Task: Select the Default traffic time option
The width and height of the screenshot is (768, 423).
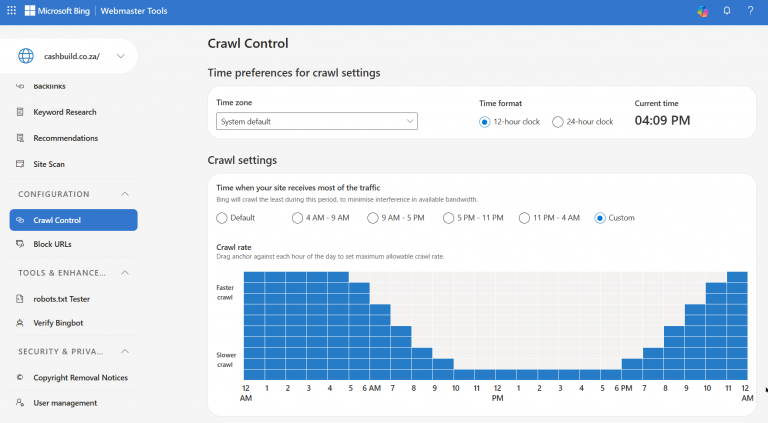Action: [x=222, y=218]
